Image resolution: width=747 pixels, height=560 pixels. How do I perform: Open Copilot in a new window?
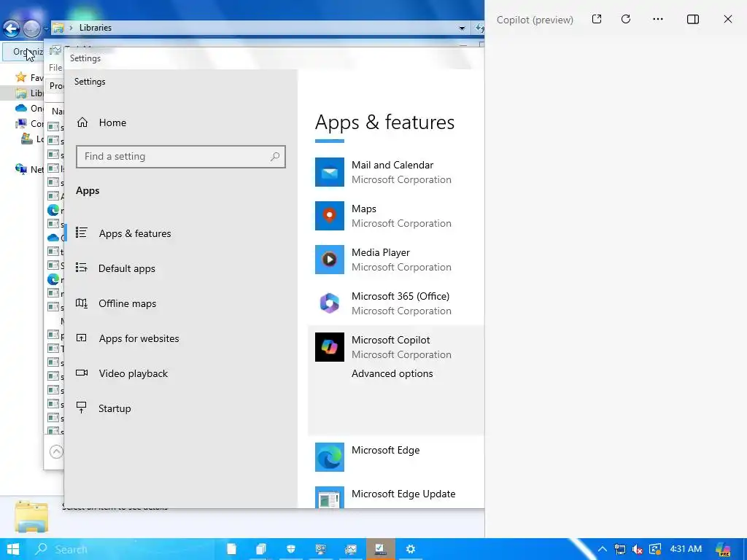597,19
